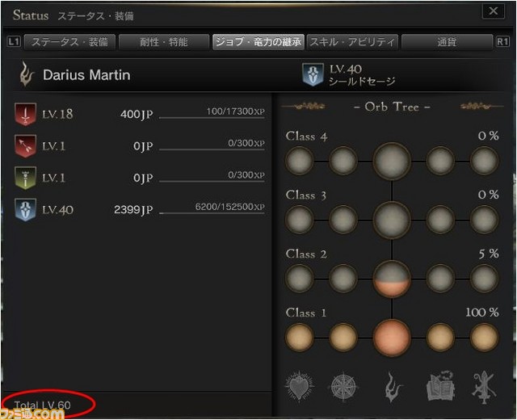Click the LV.18 level label
Screen dimensions: 517x420
pos(57,114)
